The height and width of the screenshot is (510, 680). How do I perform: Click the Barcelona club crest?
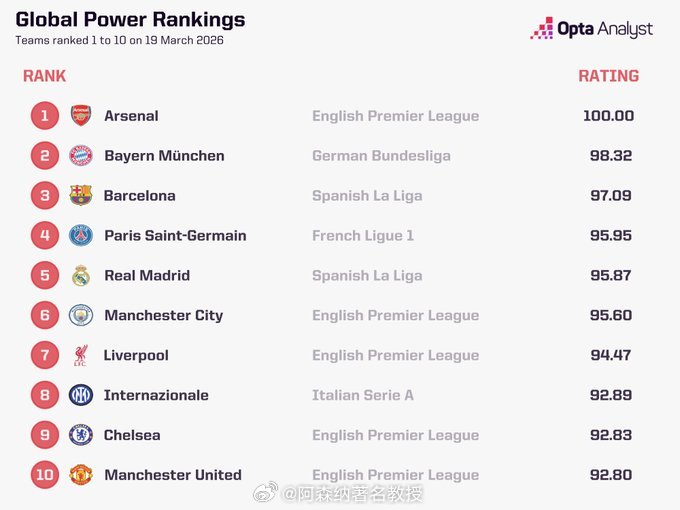click(x=81, y=196)
